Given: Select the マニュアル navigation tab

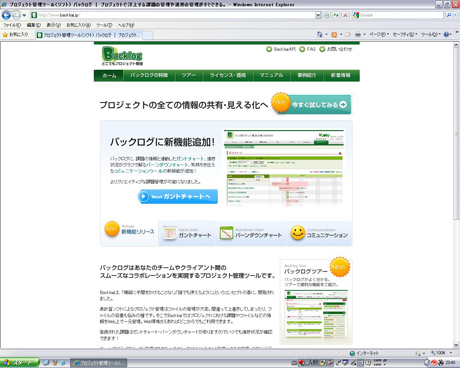Looking at the screenshot, I should pyautogui.click(x=272, y=75).
